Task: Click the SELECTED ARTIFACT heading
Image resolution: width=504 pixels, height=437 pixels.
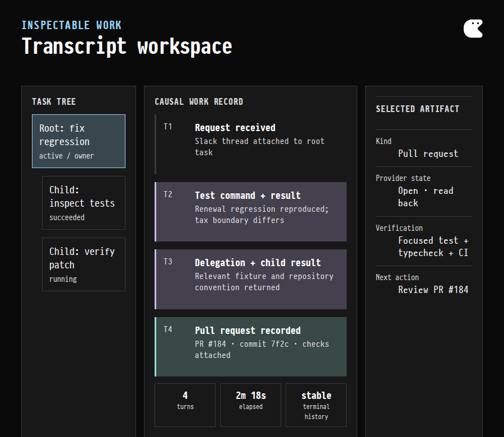Action: (x=418, y=109)
